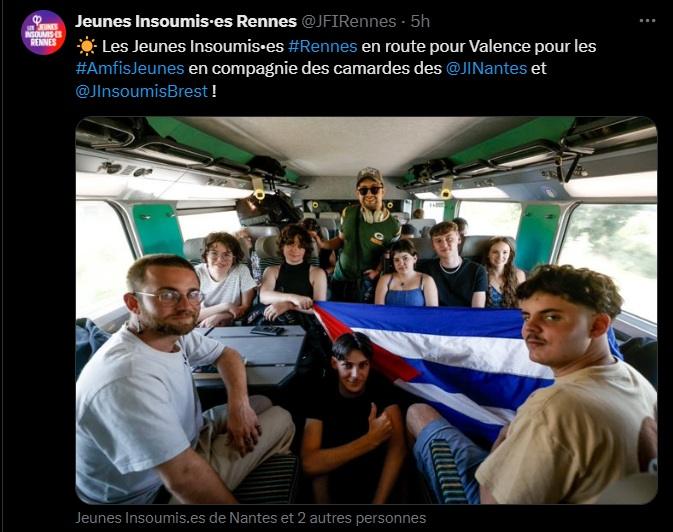This screenshot has width=673, height=532.
Task: Open the three-dot more options menu
Action: (647, 21)
